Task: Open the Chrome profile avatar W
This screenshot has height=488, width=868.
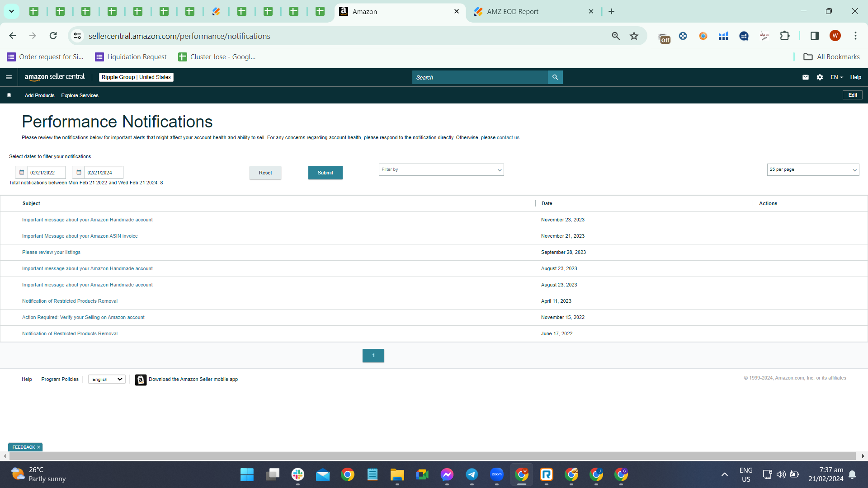Action: (x=835, y=36)
